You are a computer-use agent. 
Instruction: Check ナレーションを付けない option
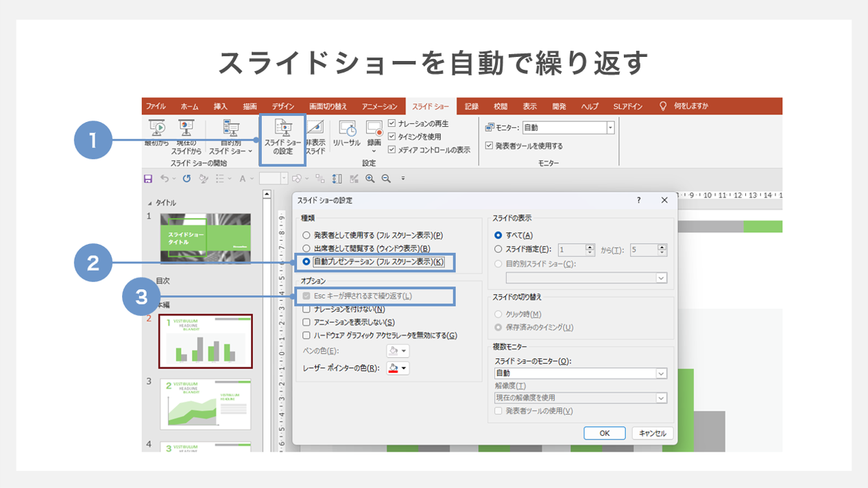tap(306, 309)
